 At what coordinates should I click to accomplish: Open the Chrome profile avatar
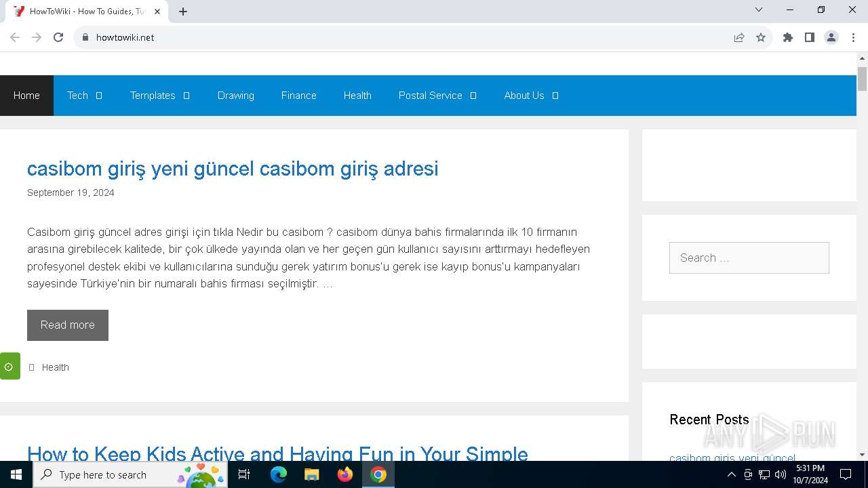(831, 37)
